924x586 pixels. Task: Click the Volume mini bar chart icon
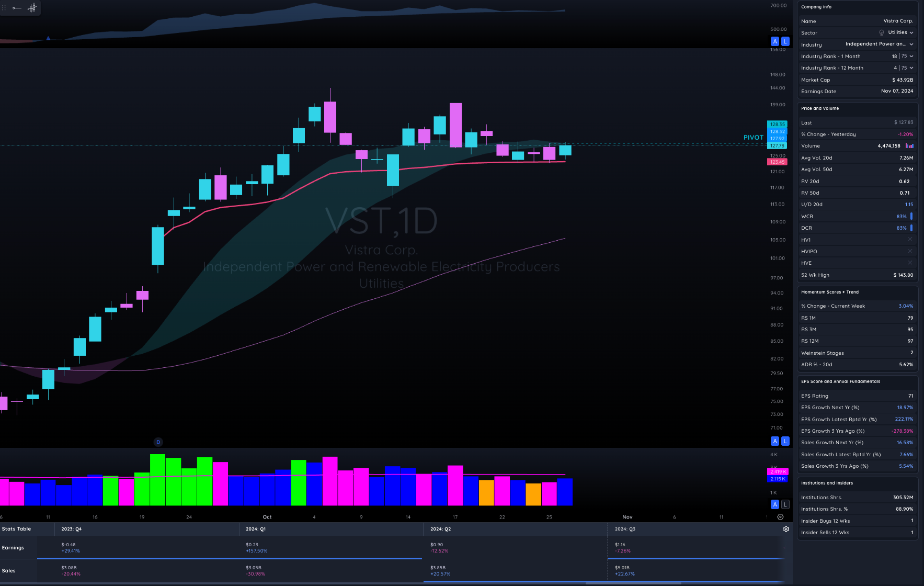909,146
